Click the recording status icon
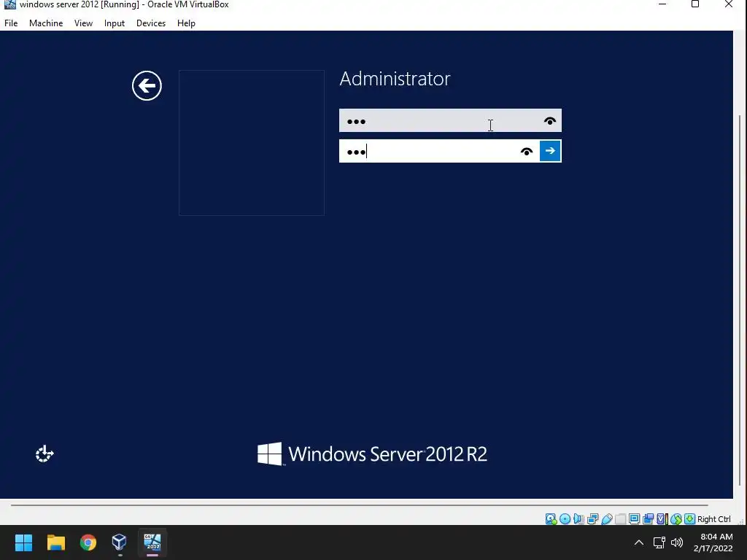Viewport: 747px width, 560px height. 648,518
